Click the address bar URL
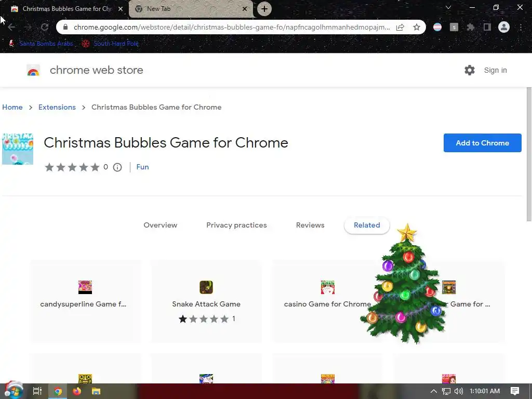The width and height of the screenshot is (532, 399). point(231,27)
